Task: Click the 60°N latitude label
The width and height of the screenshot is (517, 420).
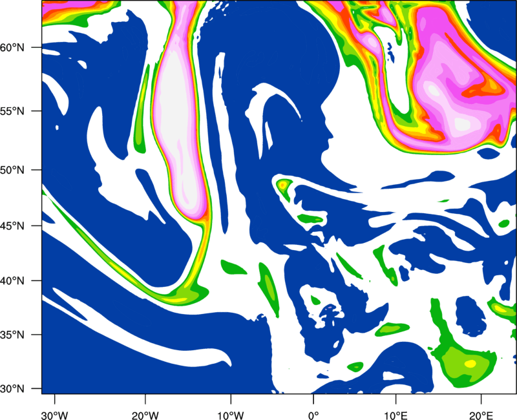Action: click(12, 47)
